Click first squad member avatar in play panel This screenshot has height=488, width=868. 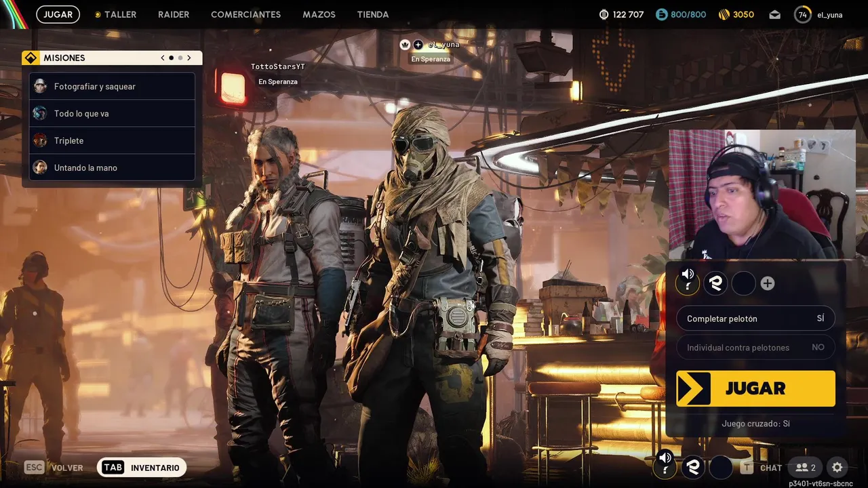coord(688,283)
